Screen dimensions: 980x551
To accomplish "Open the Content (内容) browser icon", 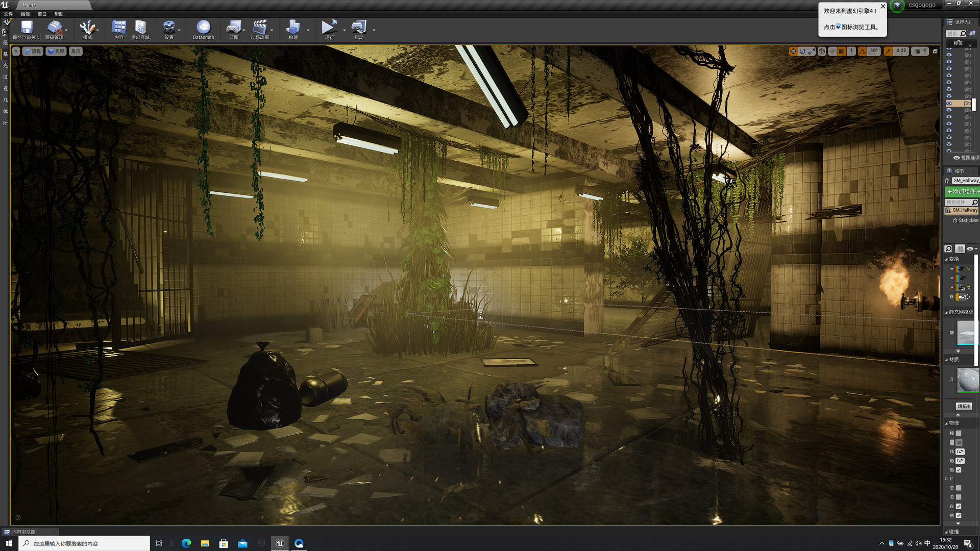I will coord(119,28).
